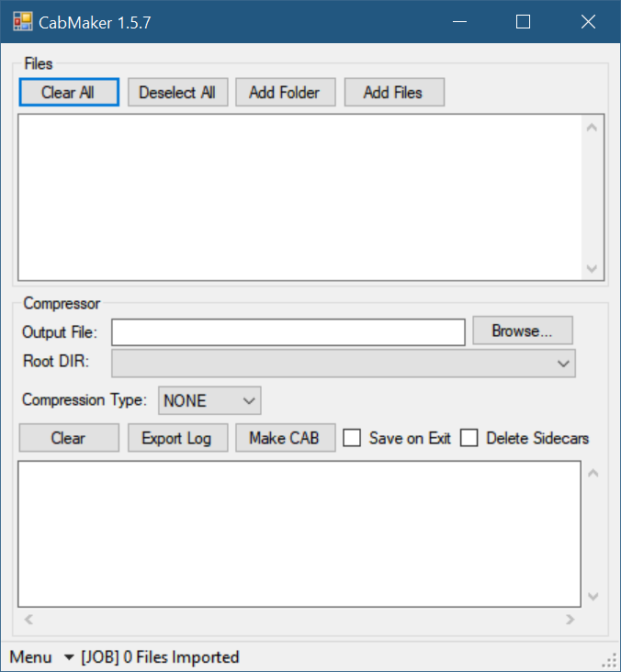621x672 pixels.
Task: Expand the Root DIR dropdown
Action: click(563, 364)
